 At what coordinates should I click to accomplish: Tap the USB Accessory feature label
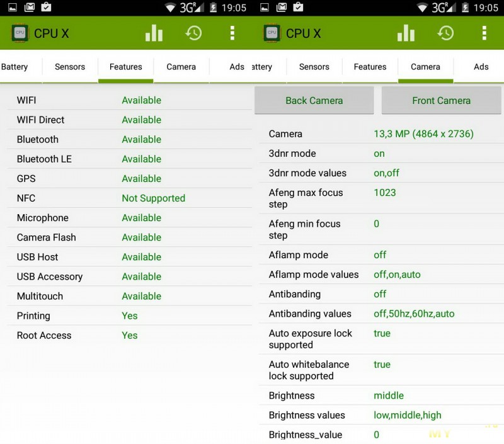pyautogui.click(x=50, y=276)
